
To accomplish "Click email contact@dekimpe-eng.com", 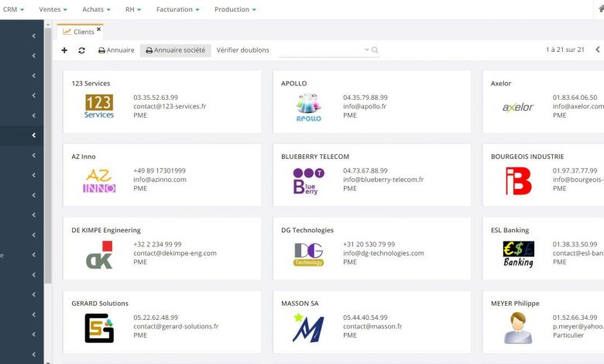I will tap(175, 253).
